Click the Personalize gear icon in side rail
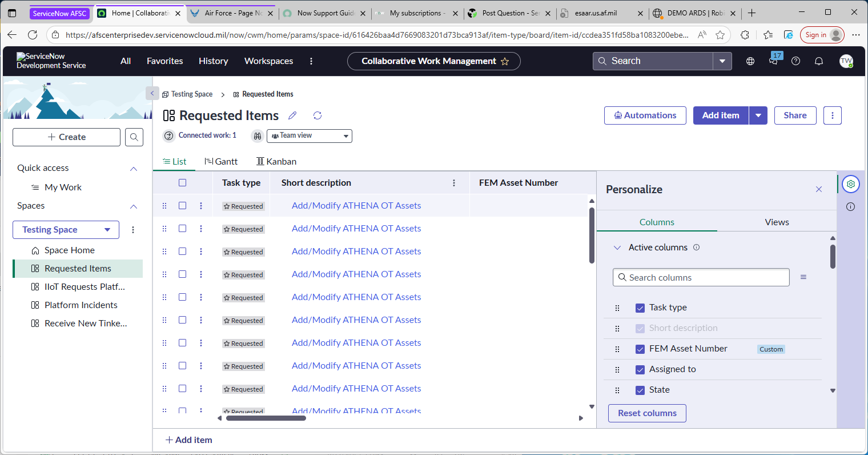Image resolution: width=868 pixels, height=455 pixels. (851, 184)
